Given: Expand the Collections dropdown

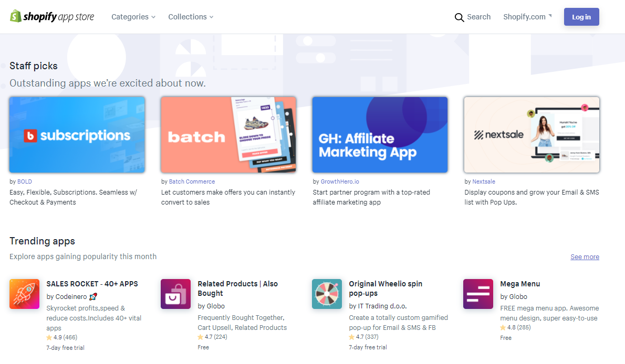Looking at the screenshot, I should coord(191,17).
